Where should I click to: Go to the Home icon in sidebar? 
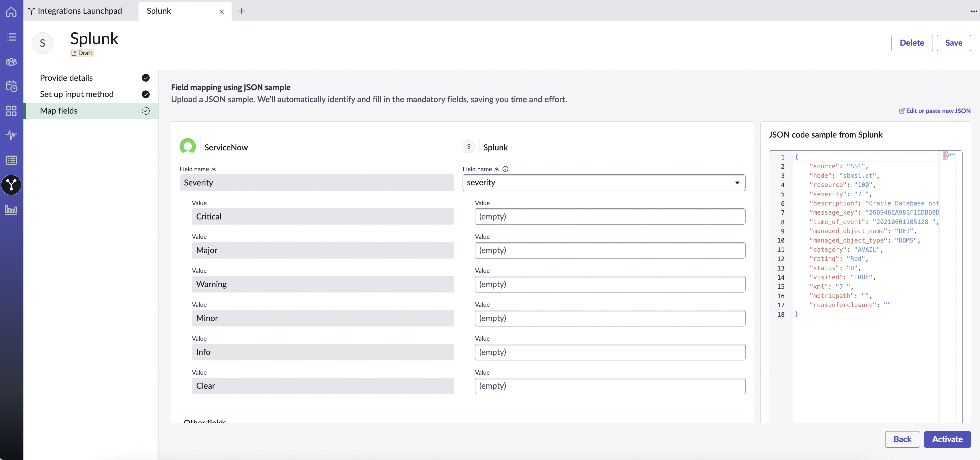[11, 12]
